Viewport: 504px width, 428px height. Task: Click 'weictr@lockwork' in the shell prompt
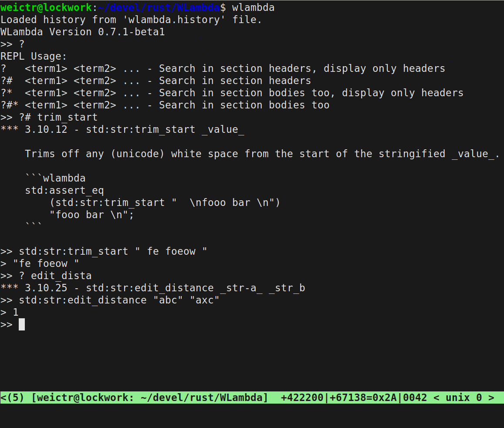click(x=46, y=7)
